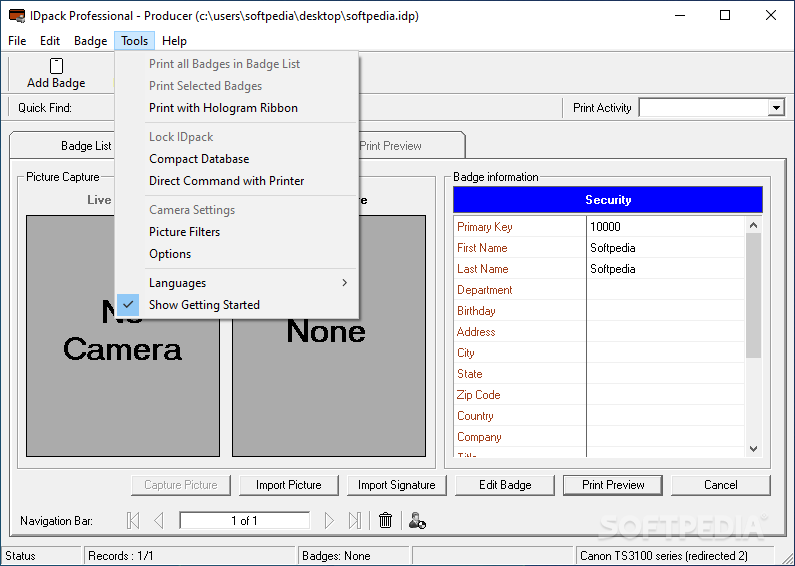Click the Import Picture button
The height and width of the screenshot is (566, 795).
(288, 485)
